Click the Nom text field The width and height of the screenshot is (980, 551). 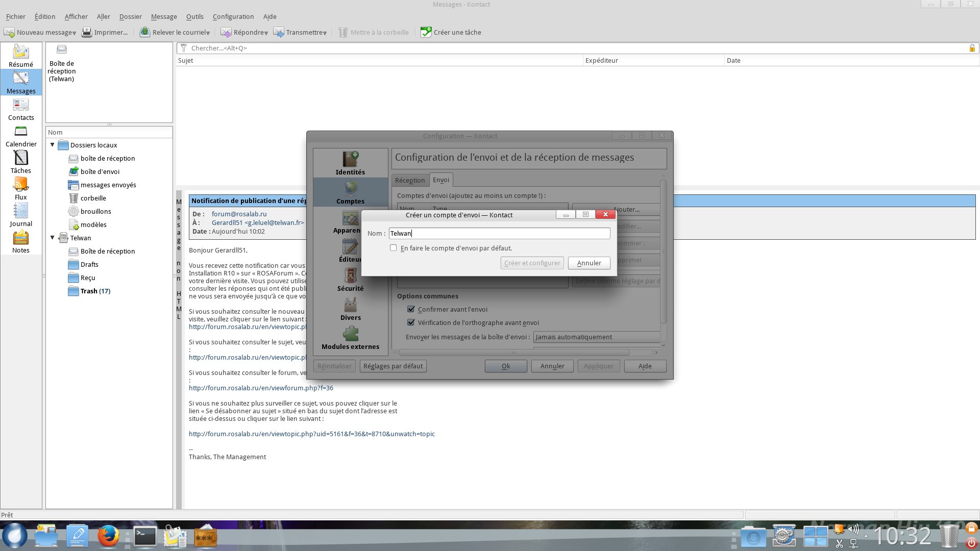coord(499,233)
